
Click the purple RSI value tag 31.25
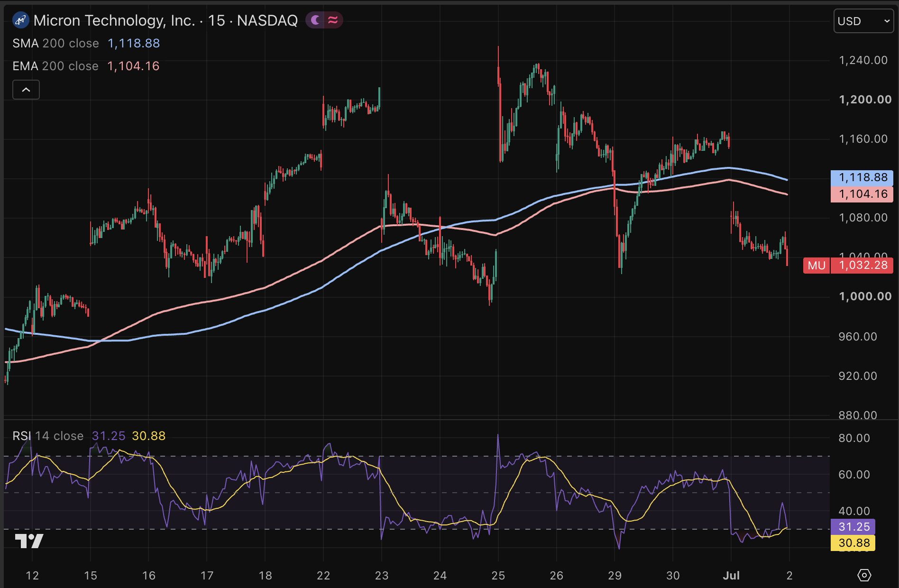pos(853,527)
